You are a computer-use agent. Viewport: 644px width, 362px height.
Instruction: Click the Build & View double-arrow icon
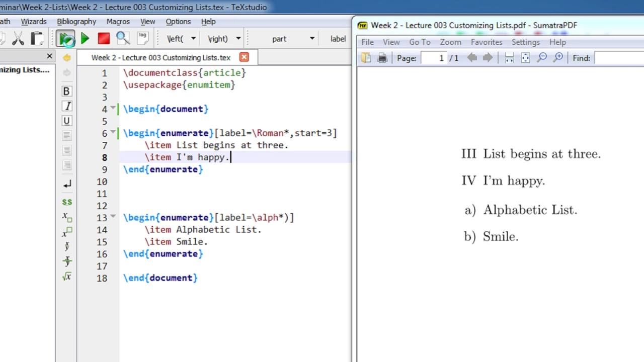66,39
